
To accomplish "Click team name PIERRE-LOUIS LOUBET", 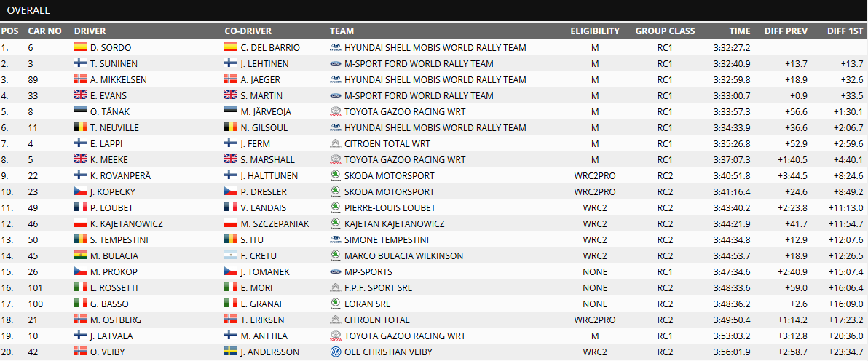I will (390, 208).
